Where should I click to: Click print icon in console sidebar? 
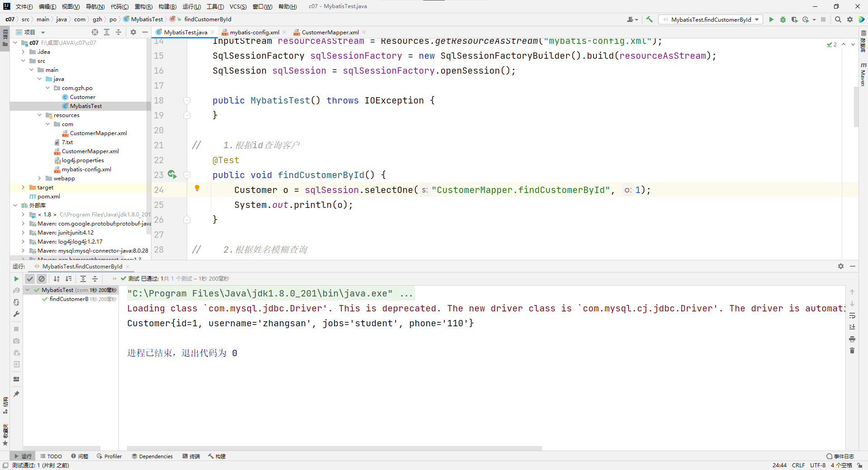[x=852, y=339]
